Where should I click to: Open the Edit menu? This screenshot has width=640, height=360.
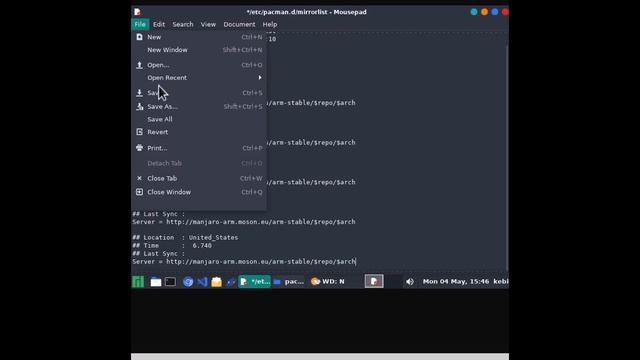159,24
